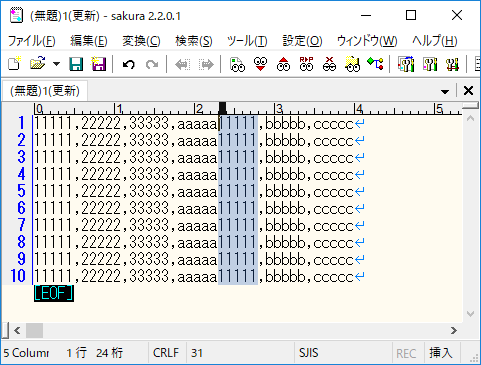Click the sakura application title icon
The height and width of the screenshot is (365, 481).
tap(16, 16)
